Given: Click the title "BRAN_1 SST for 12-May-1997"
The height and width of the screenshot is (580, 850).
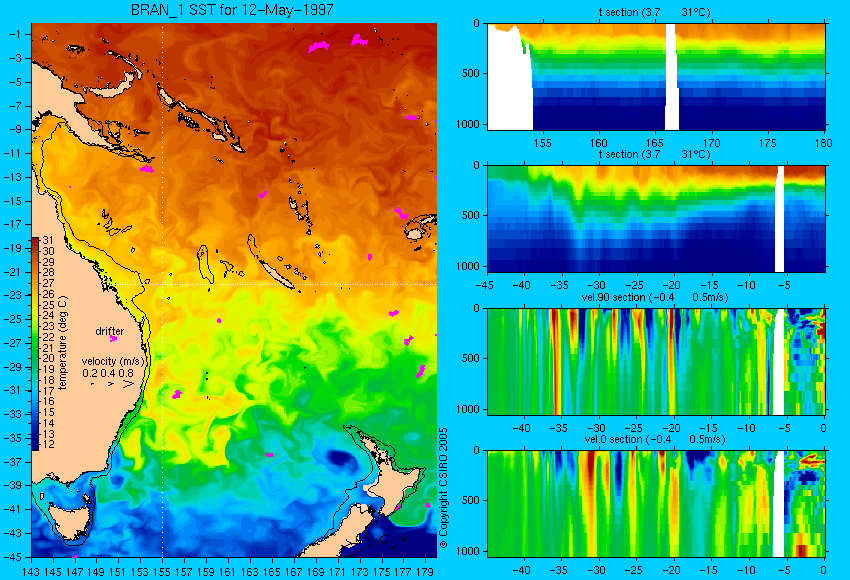Looking at the screenshot, I should [x=232, y=10].
